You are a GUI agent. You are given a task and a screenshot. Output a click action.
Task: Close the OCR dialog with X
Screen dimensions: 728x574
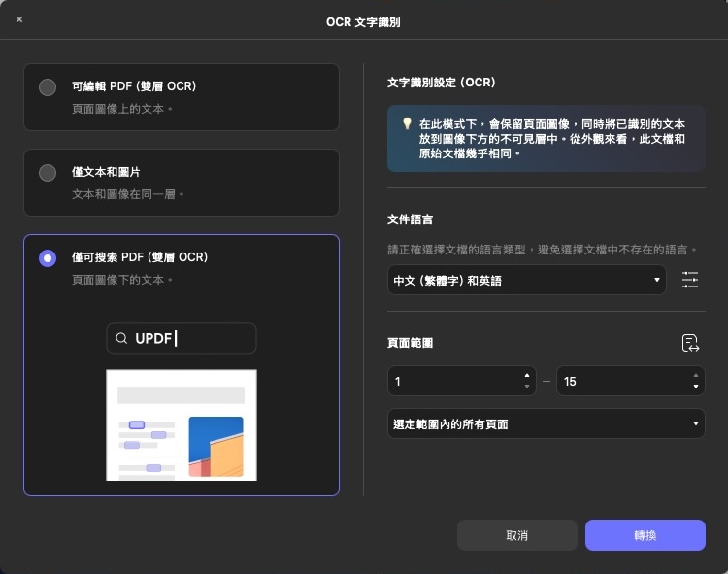pos(19,19)
